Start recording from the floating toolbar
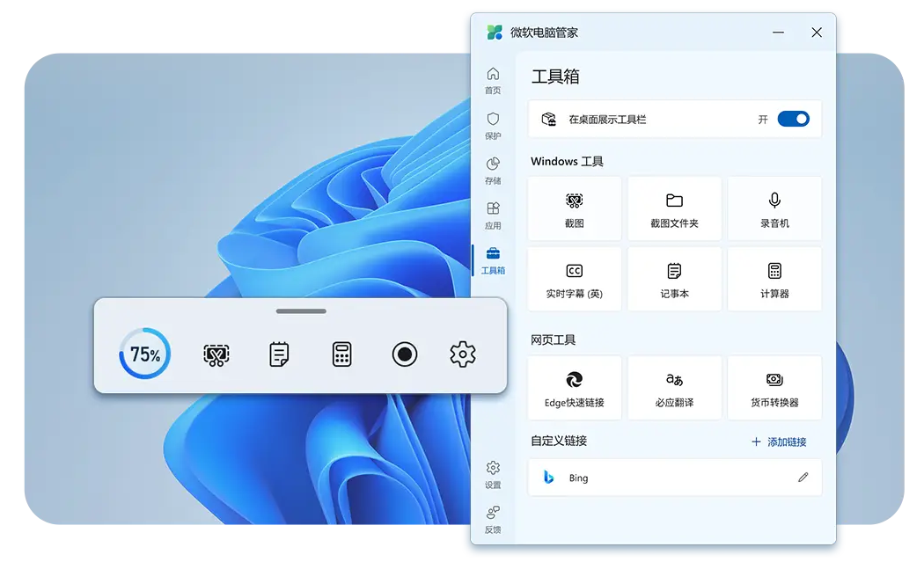Viewport: 924px width, 562px height. 404,354
